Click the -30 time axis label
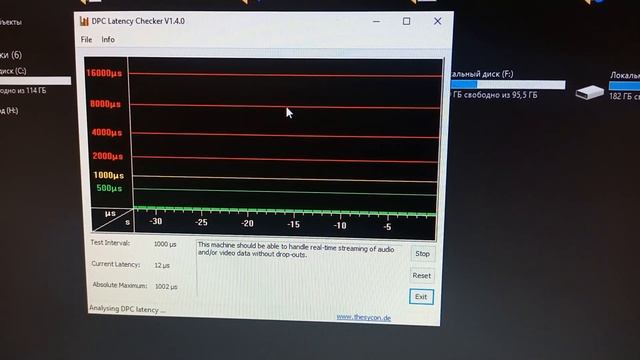 coord(156,221)
